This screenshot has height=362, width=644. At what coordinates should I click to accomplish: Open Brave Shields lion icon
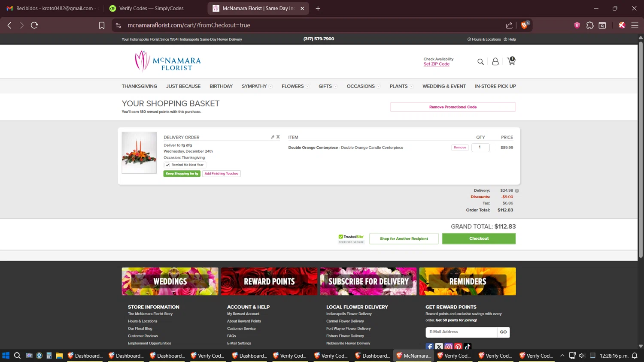point(524,25)
